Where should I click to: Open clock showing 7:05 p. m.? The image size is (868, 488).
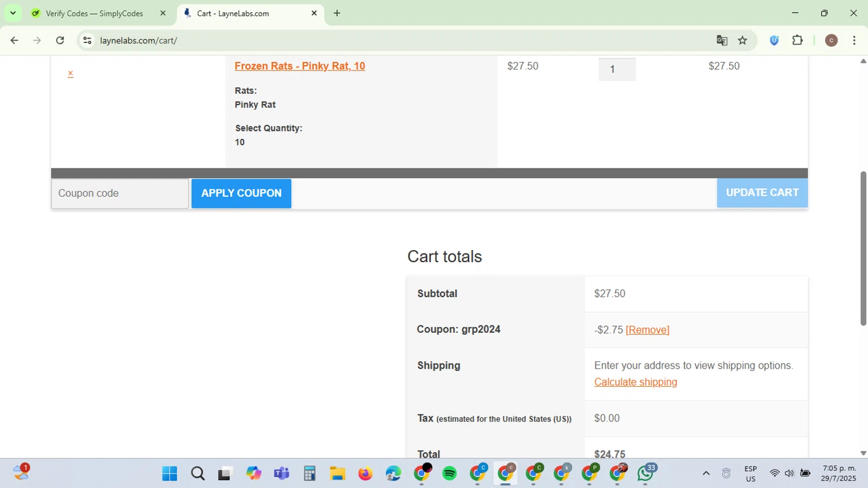pos(839,474)
